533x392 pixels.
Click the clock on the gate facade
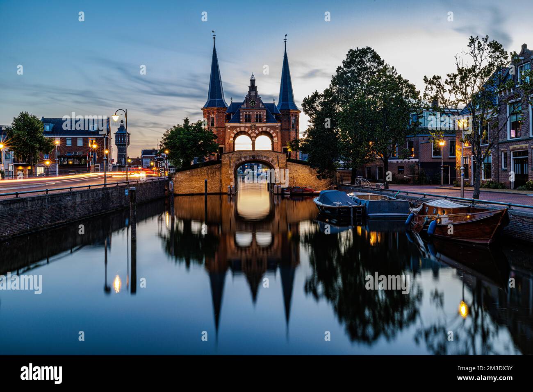click(x=253, y=103)
